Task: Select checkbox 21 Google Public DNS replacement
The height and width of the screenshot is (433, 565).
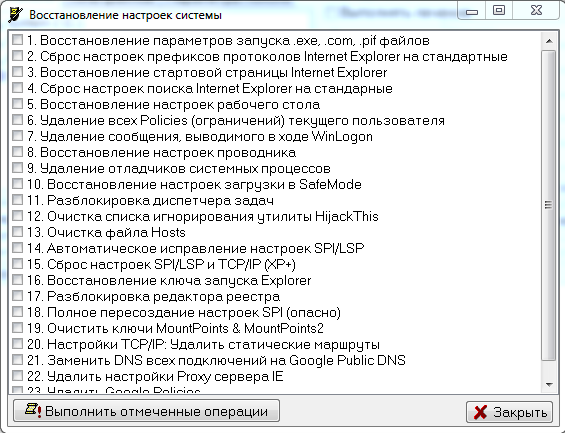Action: click(17, 360)
